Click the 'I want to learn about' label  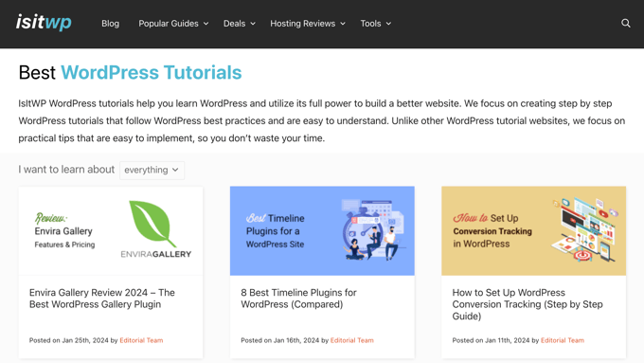[66, 170]
